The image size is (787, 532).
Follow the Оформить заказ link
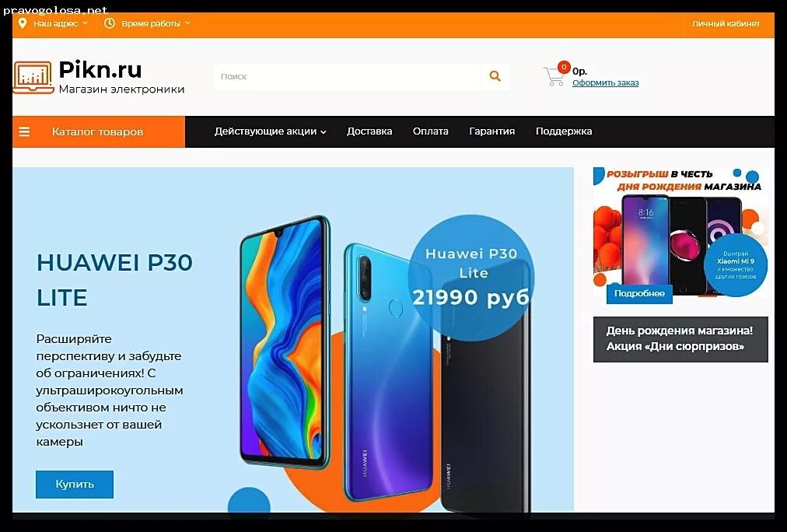coord(605,82)
